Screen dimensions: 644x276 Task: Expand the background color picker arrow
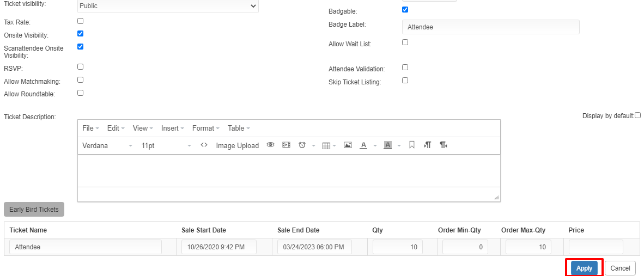click(399, 145)
